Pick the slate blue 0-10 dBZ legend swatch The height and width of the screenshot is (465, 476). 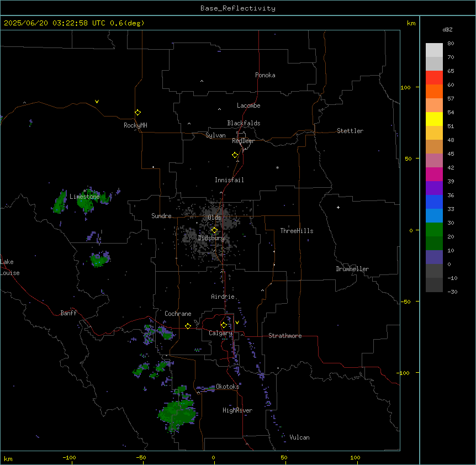pos(434,257)
